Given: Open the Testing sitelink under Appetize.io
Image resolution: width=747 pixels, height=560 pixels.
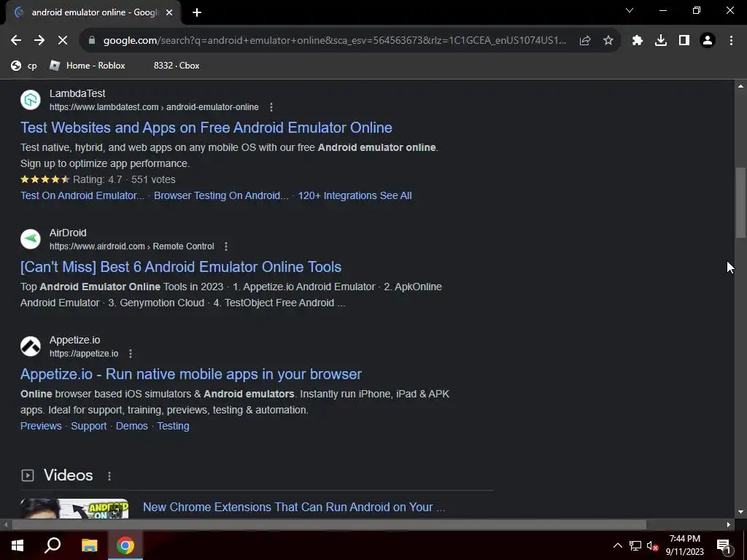Looking at the screenshot, I should 174,426.
